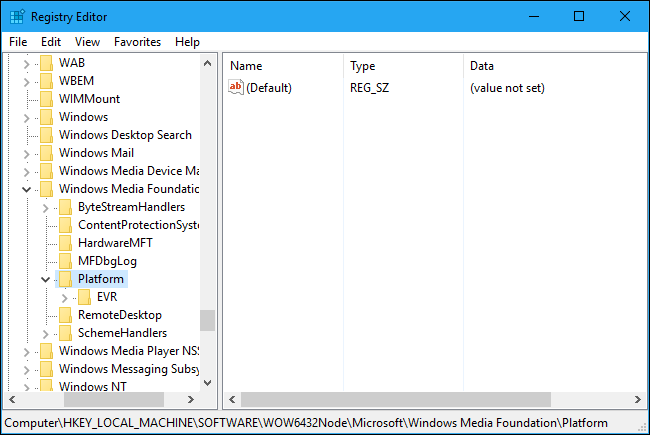This screenshot has height=435, width=650.
Task: Click the string value icon beside (Default)
Action: [236, 87]
